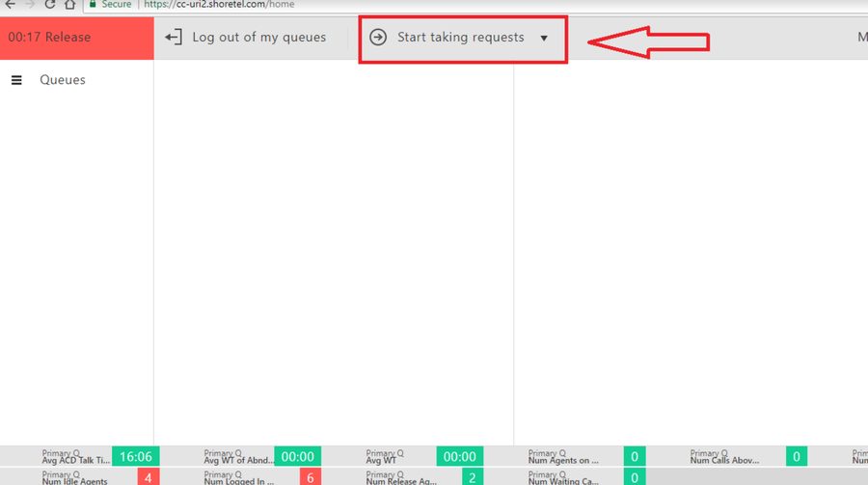Click the green Secure padlock icon

pos(93,4)
